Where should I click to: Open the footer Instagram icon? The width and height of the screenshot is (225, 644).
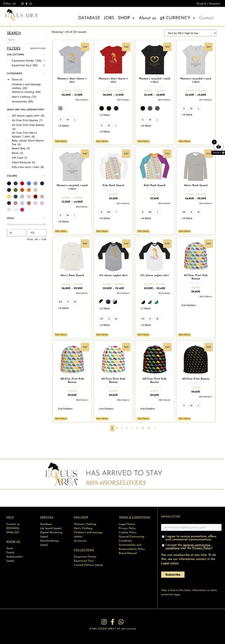pos(104,622)
